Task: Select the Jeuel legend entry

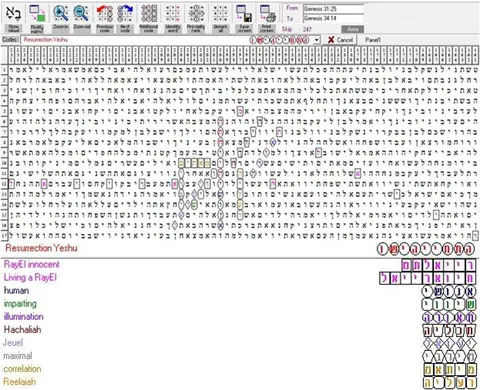Action: (x=13, y=343)
